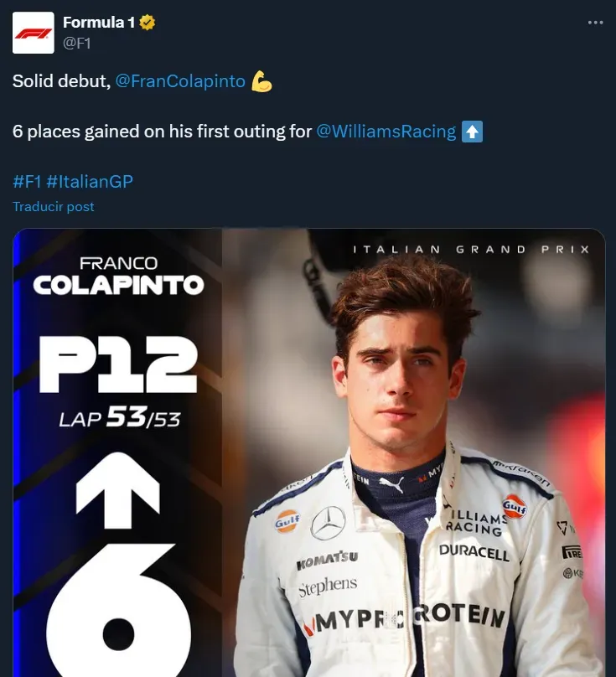The width and height of the screenshot is (616, 677).
Task: Click the blue up-arrow emoji
Action: (x=473, y=132)
